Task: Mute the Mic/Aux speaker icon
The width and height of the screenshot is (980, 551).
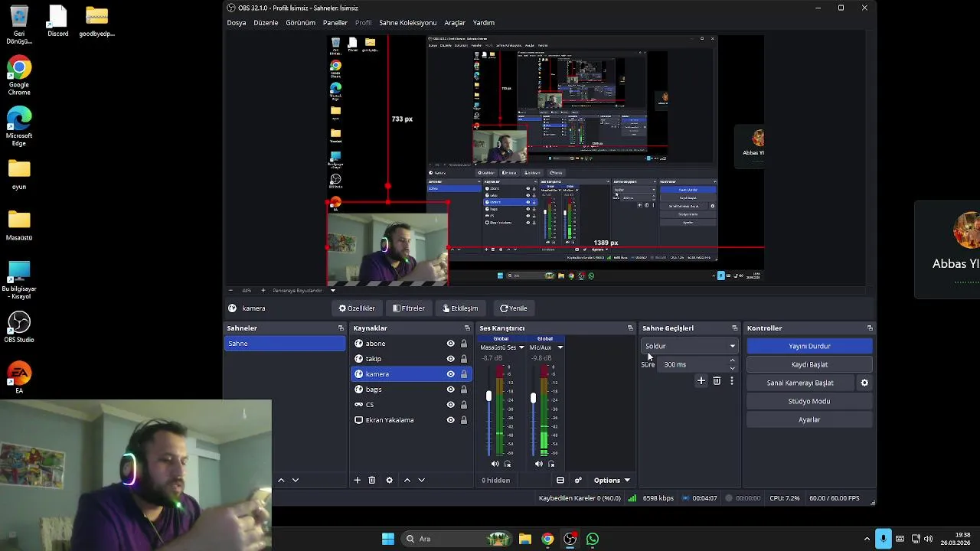Action: pos(539,464)
